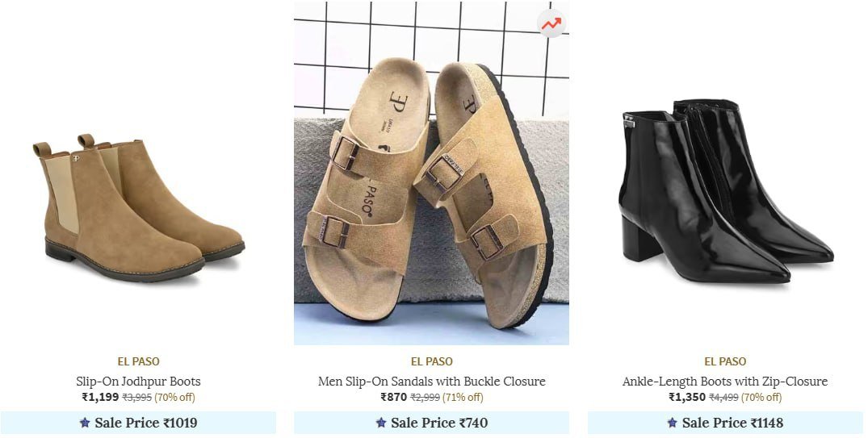Open Ankle-Length Boots with Zip-Closure link
Image resolution: width=868 pixels, height=438 pixels.
tap(725, 382)
